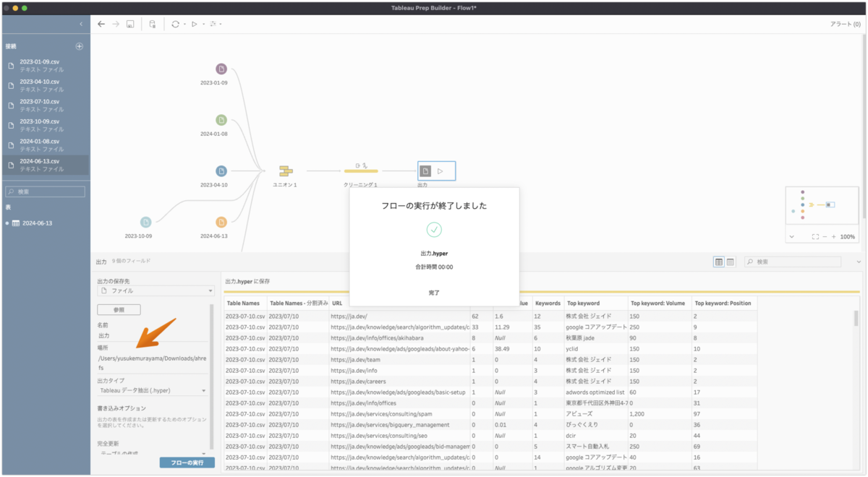Click the Table Names column header
The height and width of the screenshot is (477, 868).
pos(244,303)
